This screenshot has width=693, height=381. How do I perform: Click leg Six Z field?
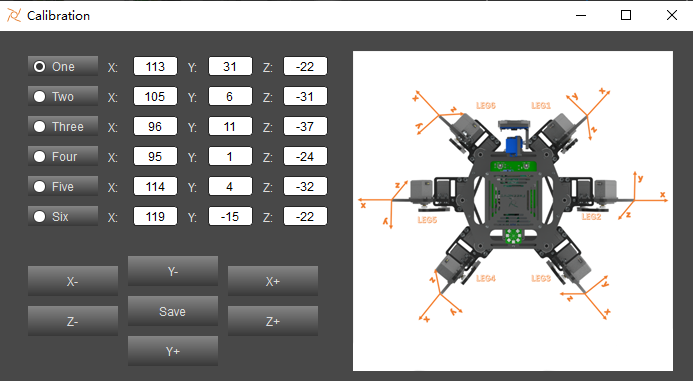(x=305, y=217)
